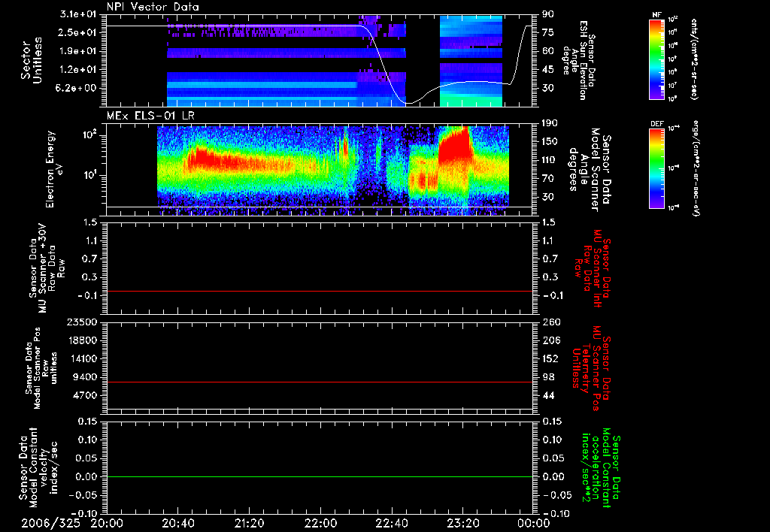770x532 pixels.
Task: Click the 1.9e+01 Sector tick label
Action: pos(78,51)
